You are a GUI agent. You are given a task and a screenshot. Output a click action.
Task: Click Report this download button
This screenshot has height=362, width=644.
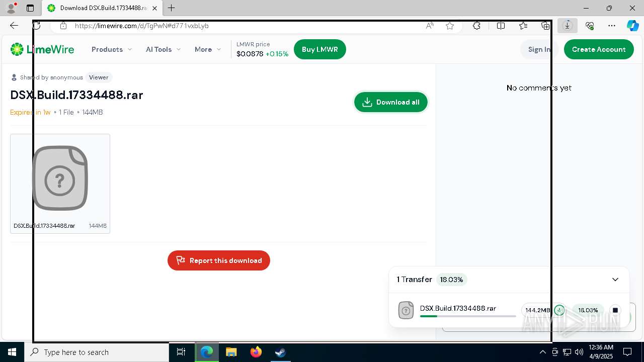click(x=219, y=260)
